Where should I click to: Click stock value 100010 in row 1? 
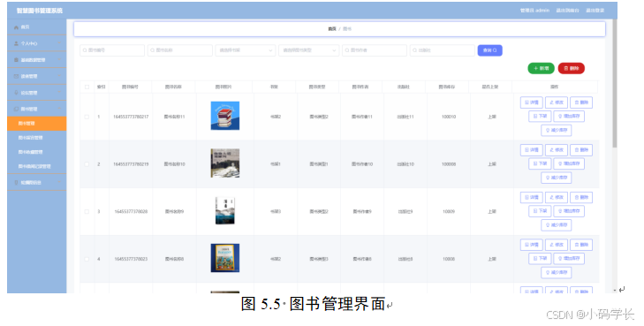449,117
